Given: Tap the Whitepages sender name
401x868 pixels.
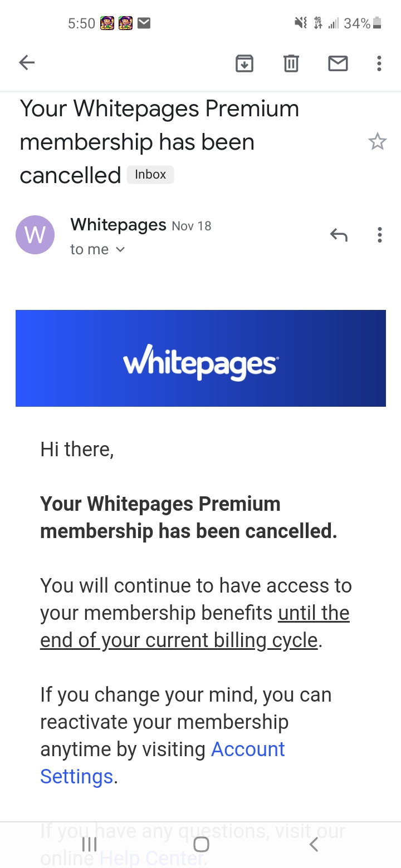Looking at the screenshot, I should point(118,225).
